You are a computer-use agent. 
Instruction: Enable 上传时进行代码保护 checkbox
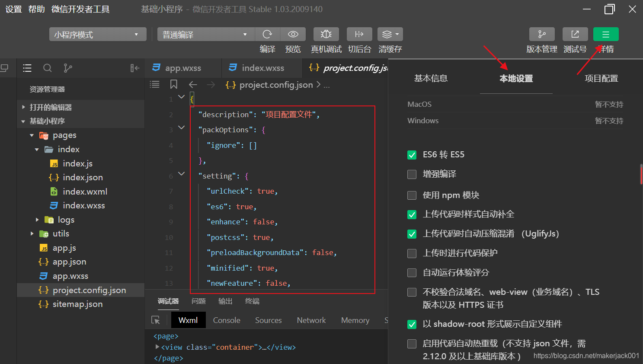pyautogui.click(x=412, y=253)
